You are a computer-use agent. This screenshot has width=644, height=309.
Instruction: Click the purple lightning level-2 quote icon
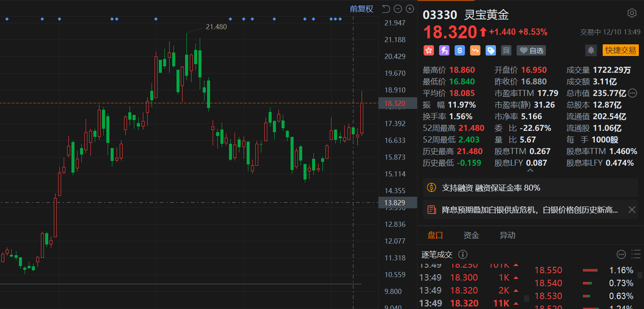(444, 50)
